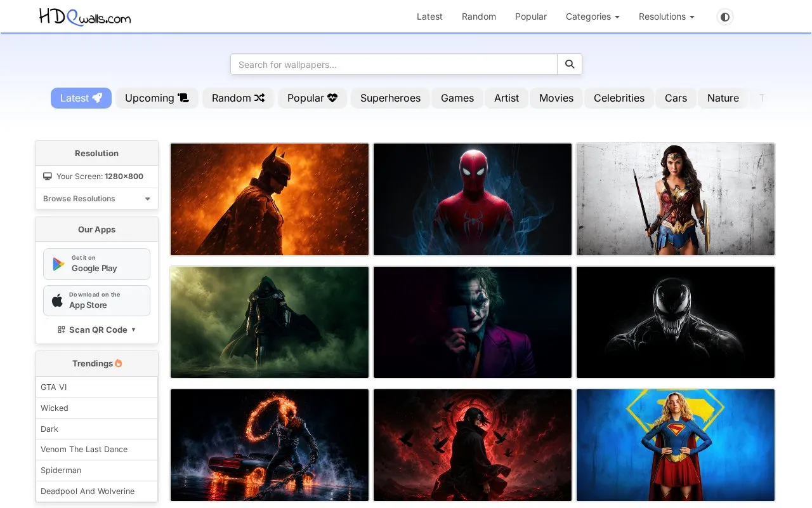Open Wicked trending link
This screenshot has height=508, width=812.
(x=96, y=408)
